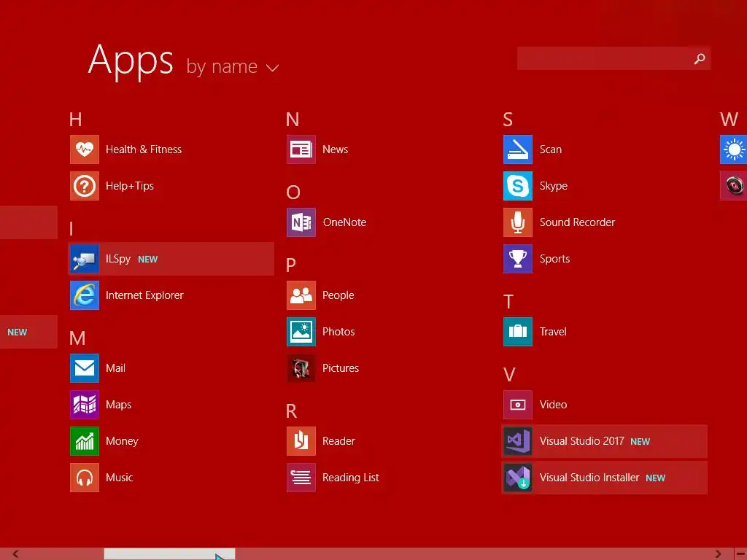Open the People app icon
This screenshot has height=560, width=747.
click(301, 295)
